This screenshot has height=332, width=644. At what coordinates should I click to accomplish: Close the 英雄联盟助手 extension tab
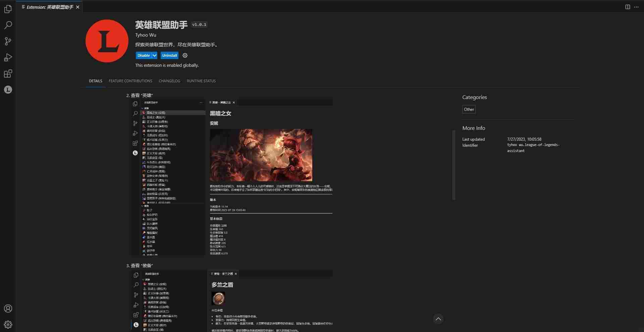pyautogui.click(x=78, y=7)
